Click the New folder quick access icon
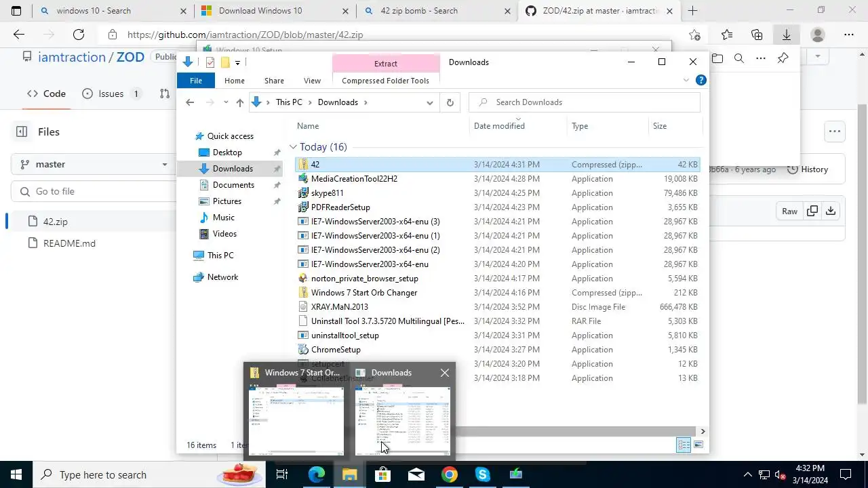The width and height of the screenshot is (868, 488). [x=225, y=62]
